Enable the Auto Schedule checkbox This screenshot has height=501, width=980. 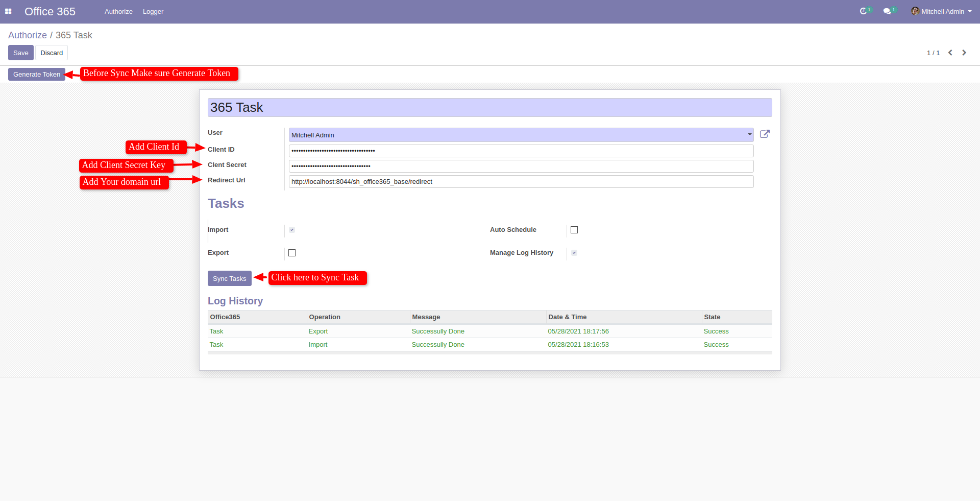coord(574,230)
